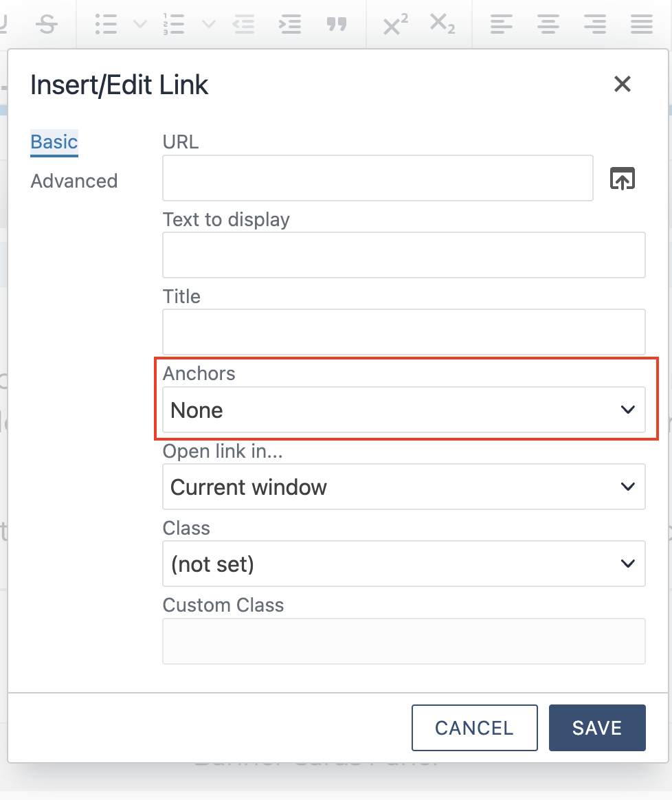Toggle right text alignment
This screenshot has height=800, width=672.
pyautogui.click(x=594, y=24)
